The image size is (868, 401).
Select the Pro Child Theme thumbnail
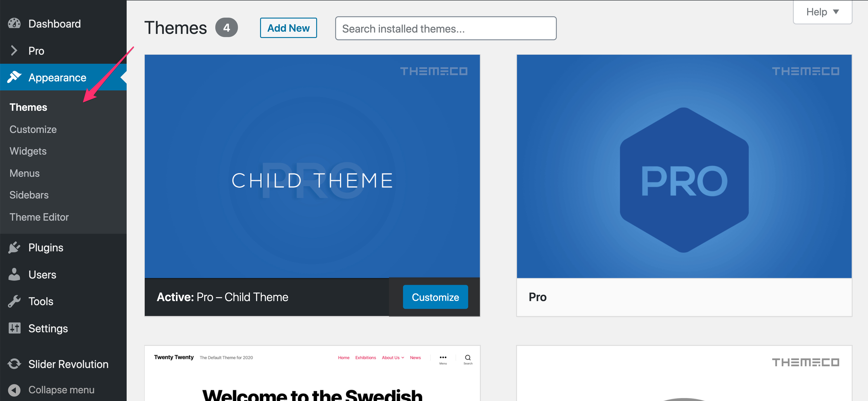312,166
